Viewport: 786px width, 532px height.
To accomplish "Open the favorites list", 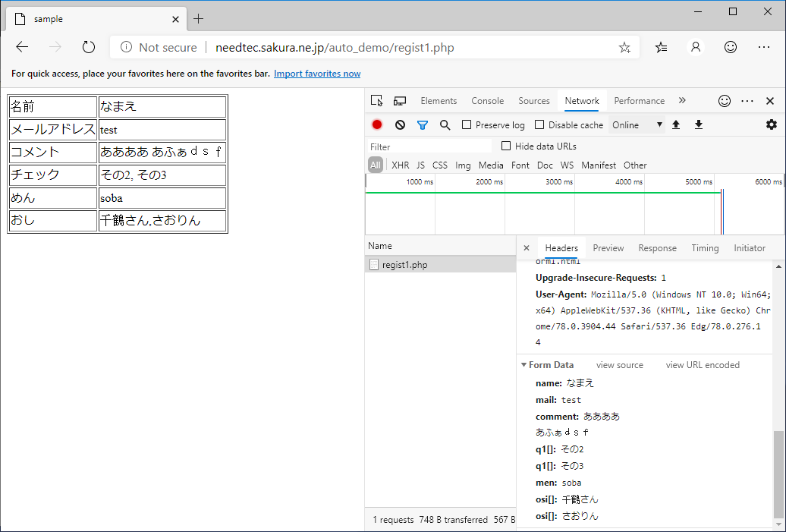I will pos(661,47).
